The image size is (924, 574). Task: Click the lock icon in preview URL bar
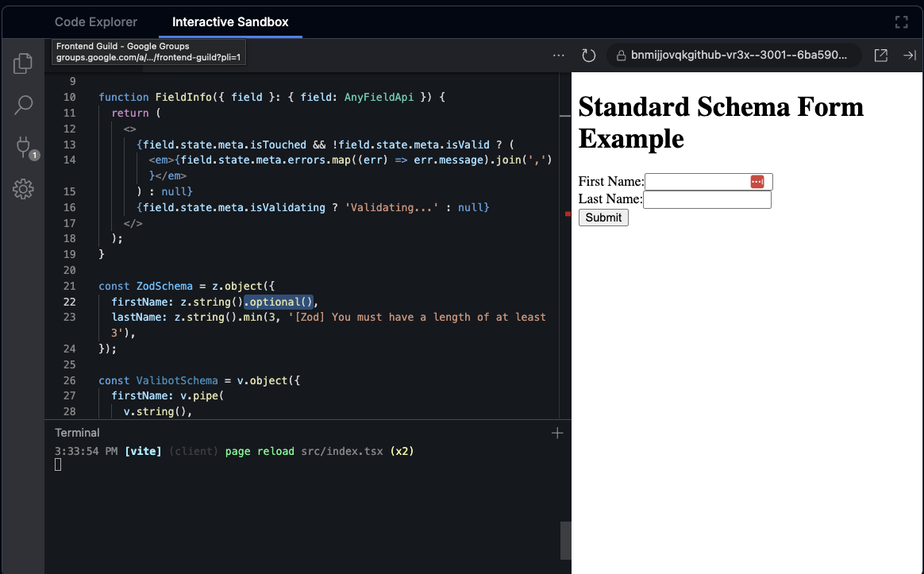pos(621,56)
